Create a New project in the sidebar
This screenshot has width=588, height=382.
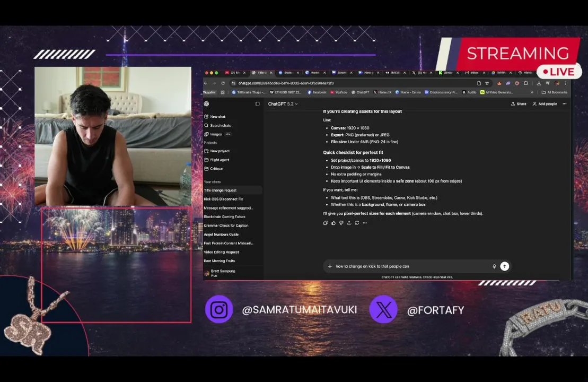217,151
